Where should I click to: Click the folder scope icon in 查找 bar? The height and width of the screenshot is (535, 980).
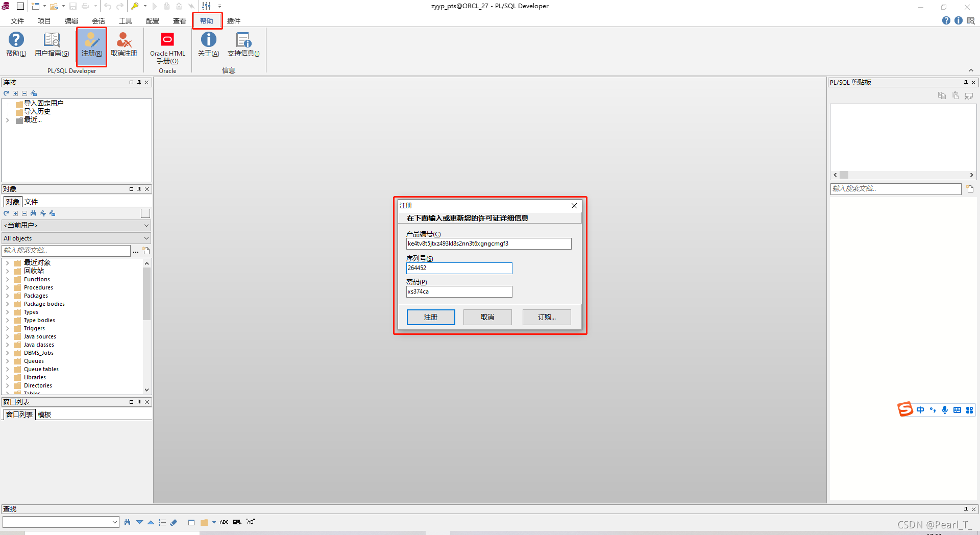204,522
